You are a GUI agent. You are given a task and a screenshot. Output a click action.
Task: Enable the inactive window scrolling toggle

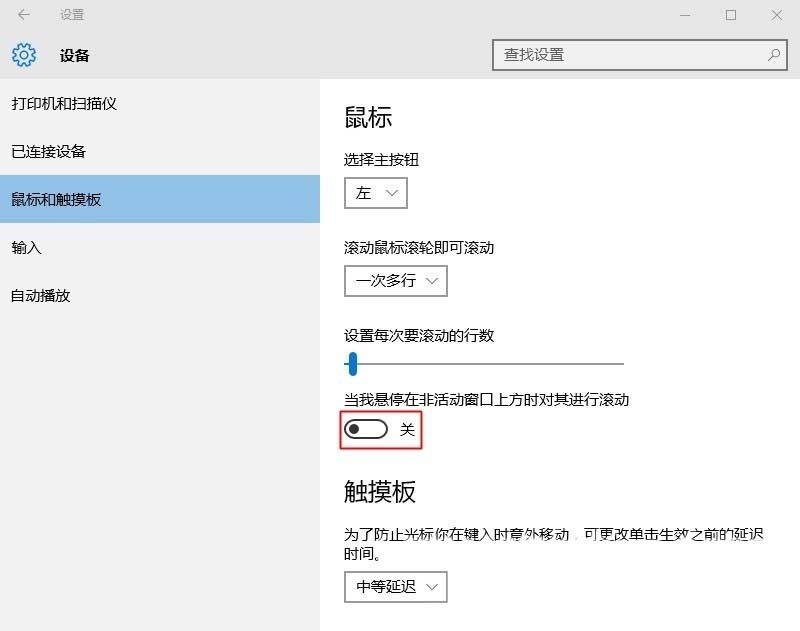tap(365, 429)
